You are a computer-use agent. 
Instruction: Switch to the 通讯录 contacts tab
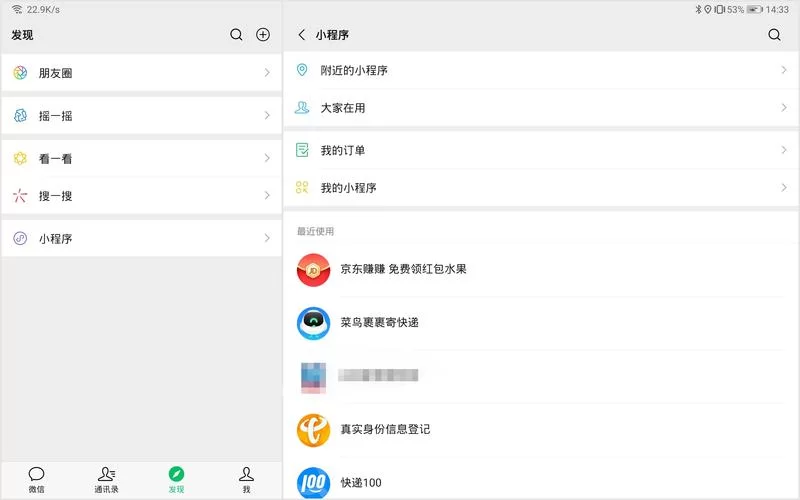[106, 480]
